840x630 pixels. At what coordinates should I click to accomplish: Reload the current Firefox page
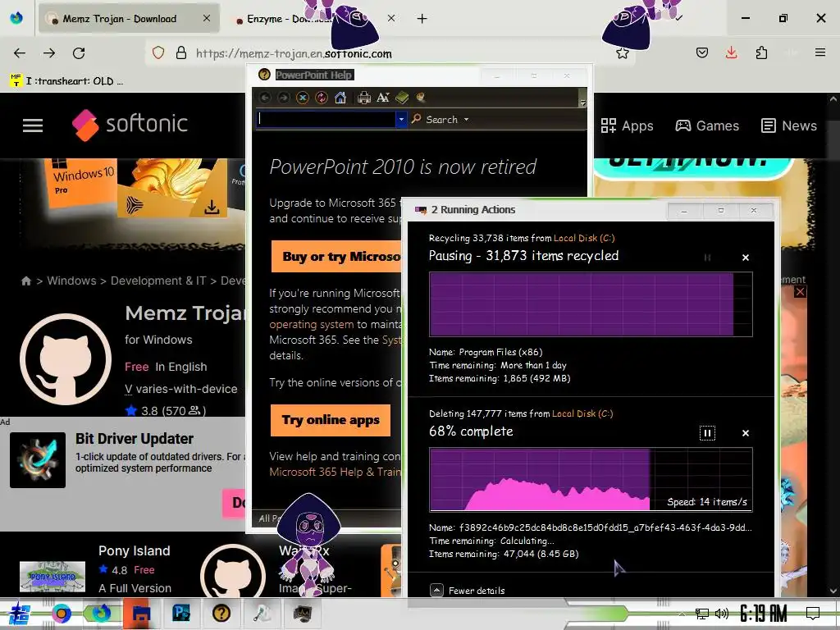tap(79, 53)
